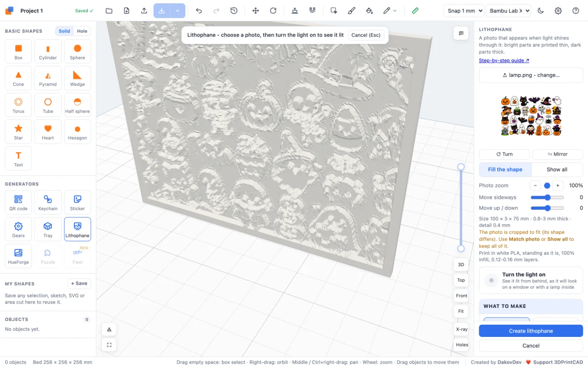Select the Show all option
Image resolution: width=588 pixels, height=368 pixels.
(557, 169)
